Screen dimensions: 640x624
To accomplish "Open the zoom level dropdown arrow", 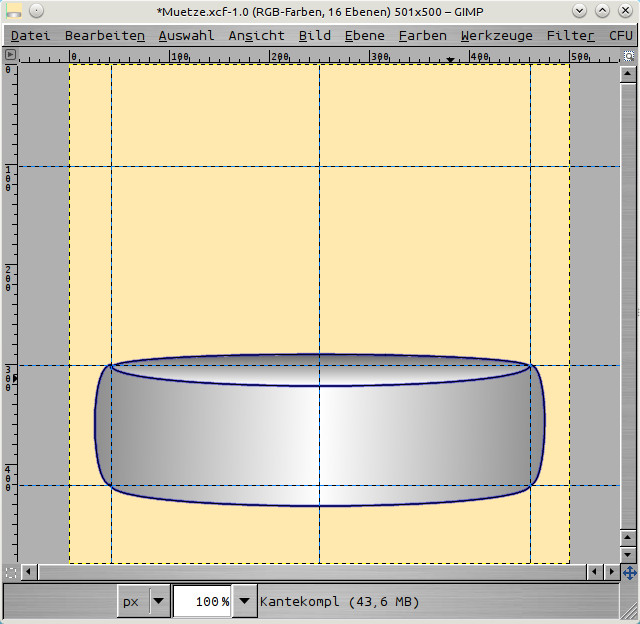I will coord(244,601).
